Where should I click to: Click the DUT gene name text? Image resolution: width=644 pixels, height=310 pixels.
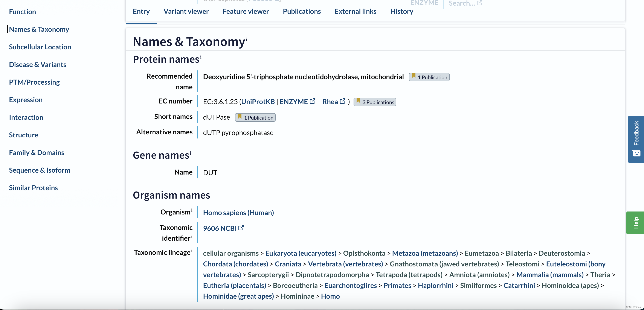point(210,173)
